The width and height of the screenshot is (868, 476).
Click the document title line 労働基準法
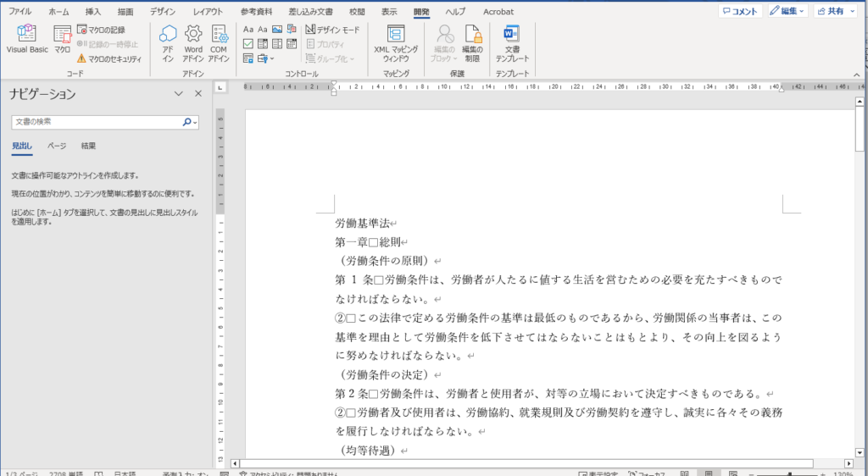tap(363, 224)
